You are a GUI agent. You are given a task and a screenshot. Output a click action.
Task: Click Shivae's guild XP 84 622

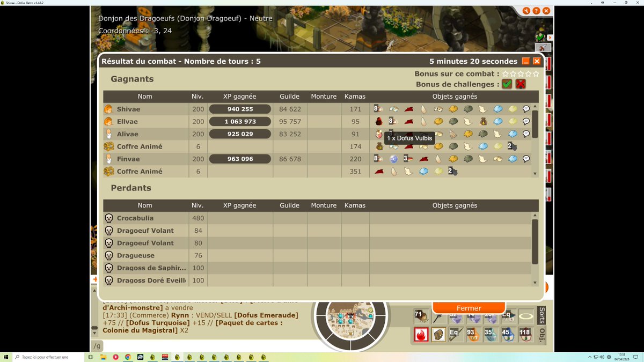[x=290, y=109]
